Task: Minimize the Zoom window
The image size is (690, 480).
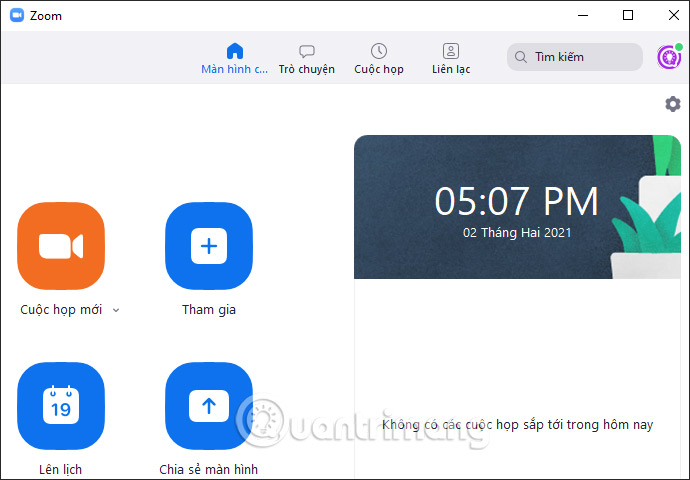Action: click(x=583, y=15)
